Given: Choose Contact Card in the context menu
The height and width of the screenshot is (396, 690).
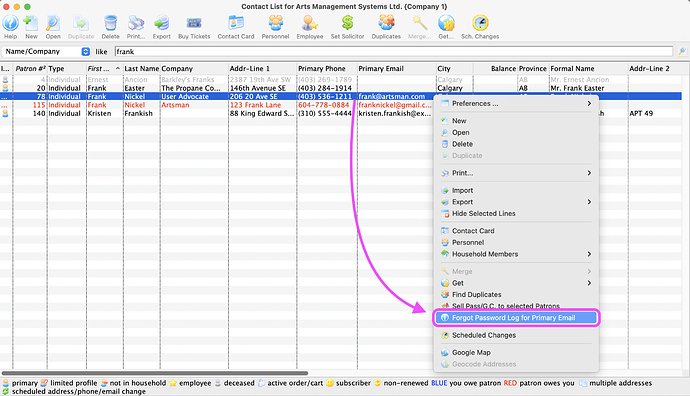Looking at the screenshot, I should tap(516, 231).
